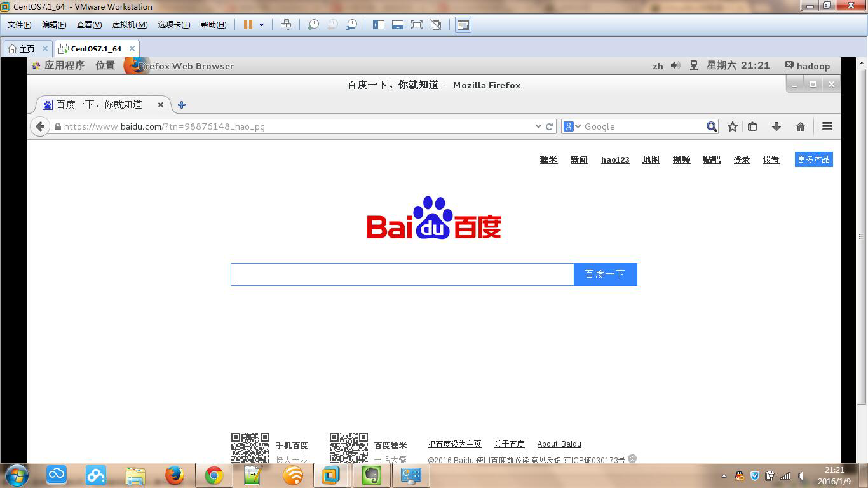Screen dimensions: 868x488
Task: Click the Unity mode icon in VMware toolbar
Action: click(x=436, y=25)
